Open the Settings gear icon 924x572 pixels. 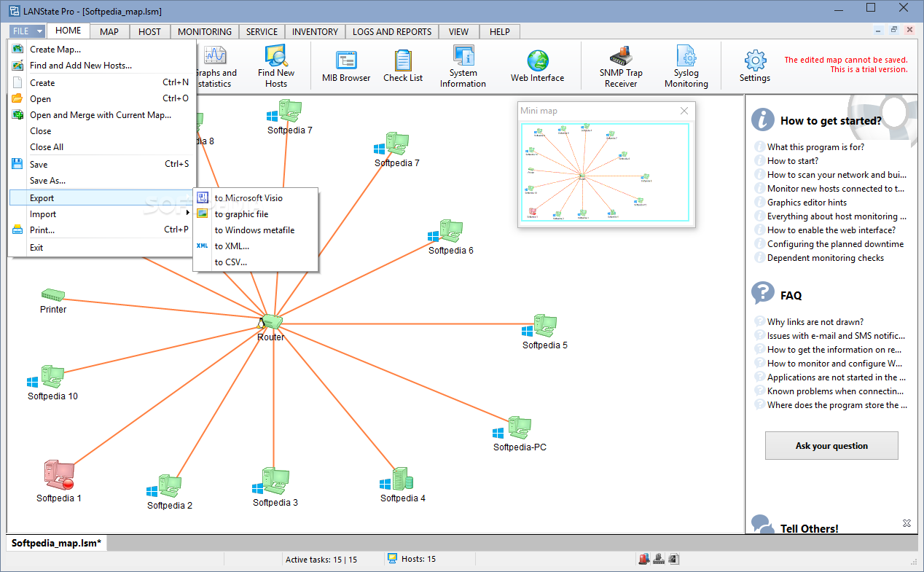click(x=755, y=60)
